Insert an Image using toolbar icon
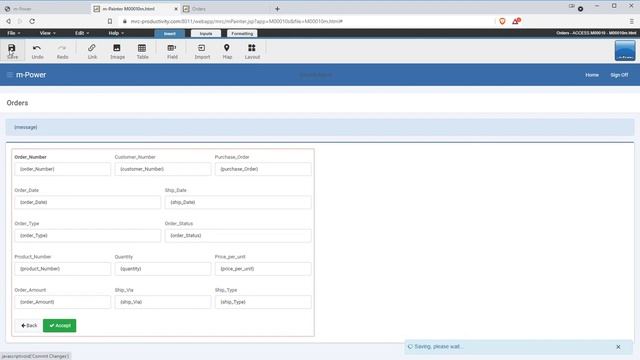This screenshot has height=360, width=640. 117,51
